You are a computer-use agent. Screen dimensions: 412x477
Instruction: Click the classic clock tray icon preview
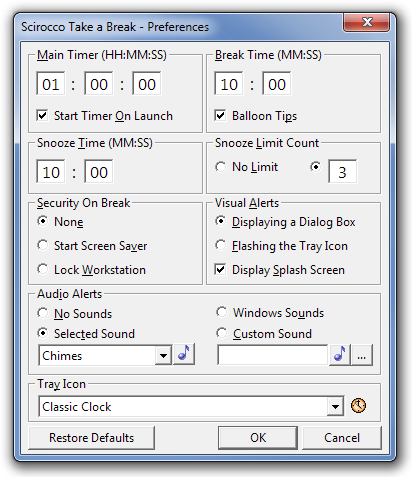(x=358, y=406)
